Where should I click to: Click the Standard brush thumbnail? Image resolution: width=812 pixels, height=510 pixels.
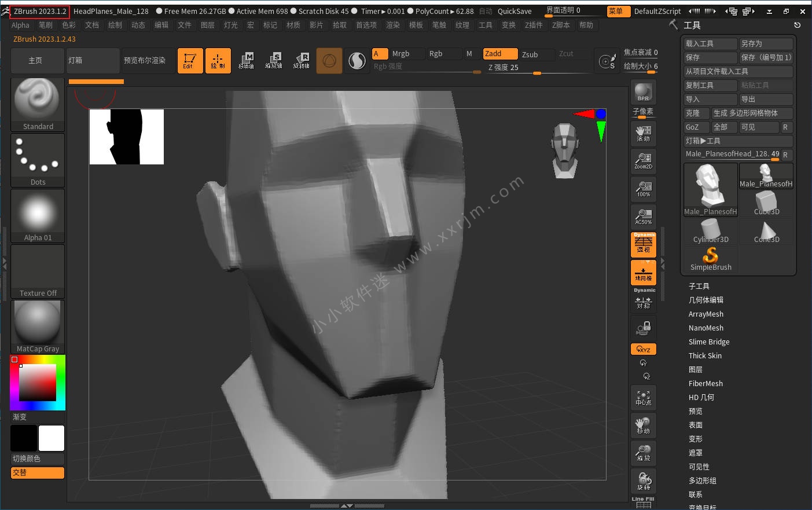38,104
